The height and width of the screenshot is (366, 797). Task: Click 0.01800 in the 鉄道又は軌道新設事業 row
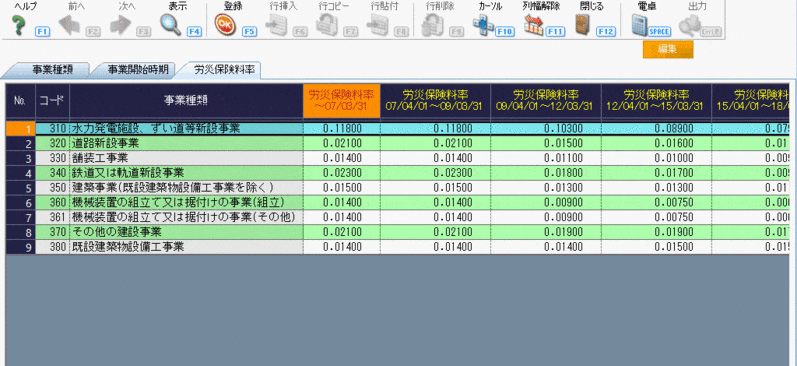coord(545,173)
